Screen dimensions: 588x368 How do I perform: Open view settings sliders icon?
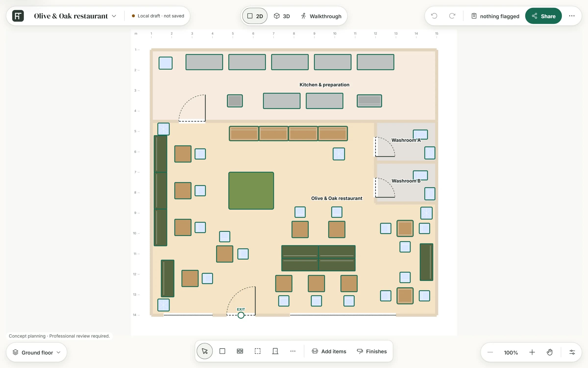point(572,352)
